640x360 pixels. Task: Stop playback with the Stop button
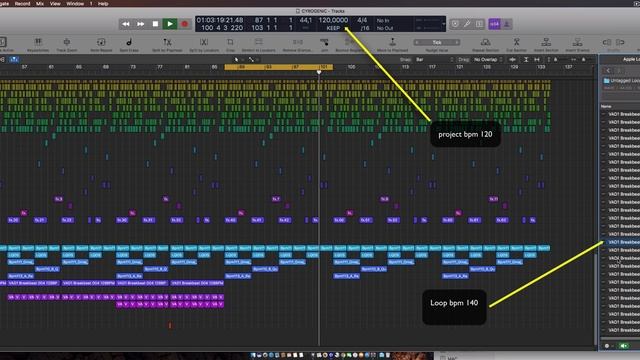tap(155, 24)
